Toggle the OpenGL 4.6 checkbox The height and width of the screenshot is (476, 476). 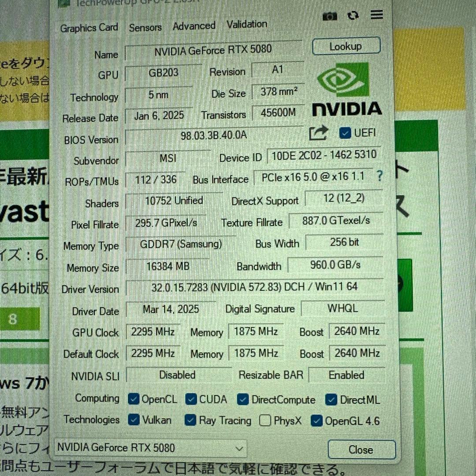[x=316, y=421]
